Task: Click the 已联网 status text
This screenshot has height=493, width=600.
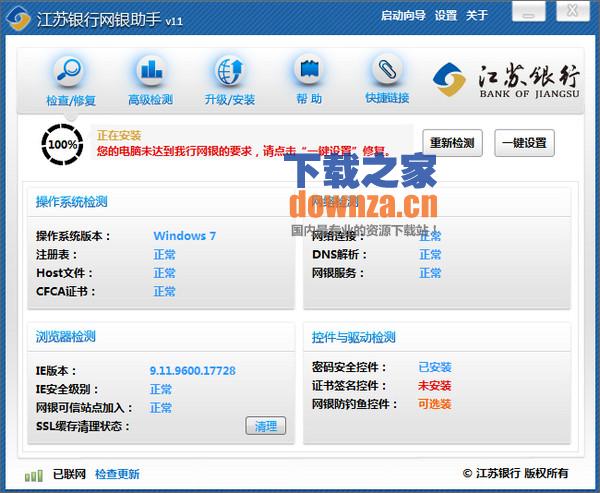Action: point(69,474)
